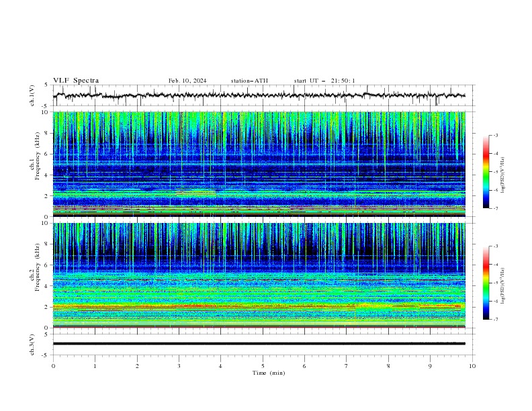Click the log(PSD) label beside ch.2 color bar
532x411 pixels.
502,285
